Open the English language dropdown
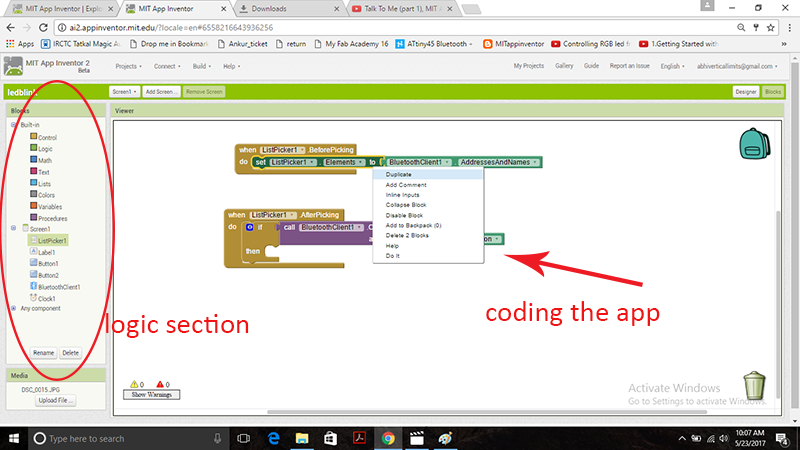This screenshot has height=450, width=800. coord(672,66)
